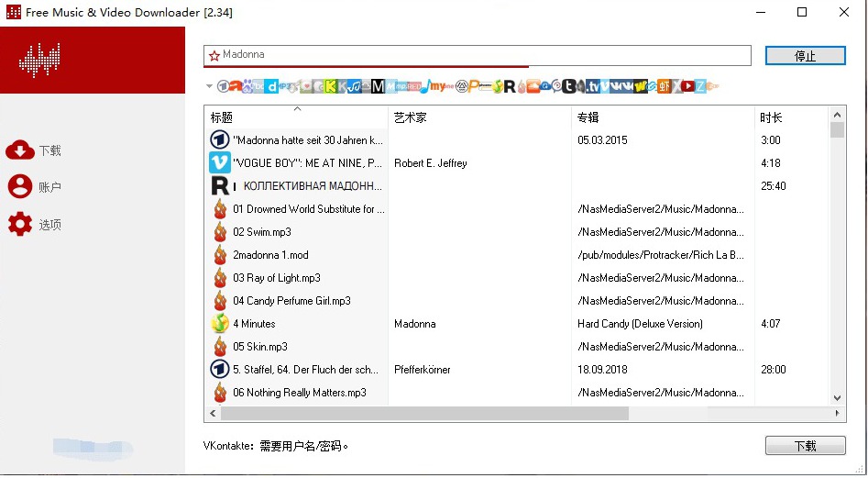Select the 'my' orange source icon
Image resolution: width=868 pixels, height=478 pixels.
pos(437,86)
